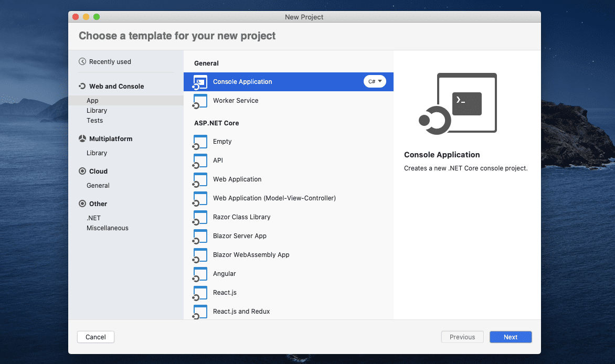Open the Miscellaneous category
Screen dimensions: 615x364
pos(107,228)
